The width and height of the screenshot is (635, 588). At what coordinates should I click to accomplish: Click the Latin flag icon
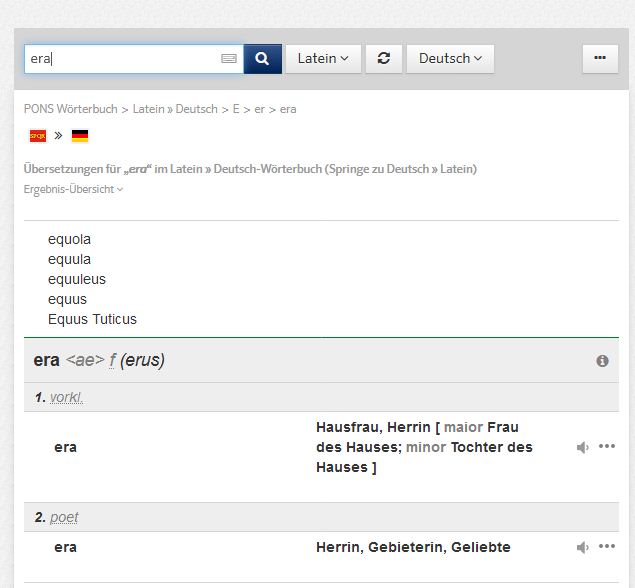pos(38,136)
